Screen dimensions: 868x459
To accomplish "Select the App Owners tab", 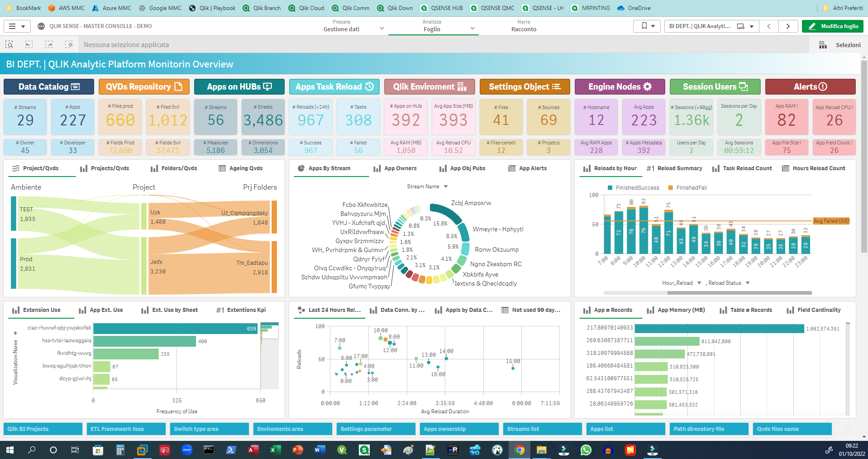I will [x=399, y=168].
